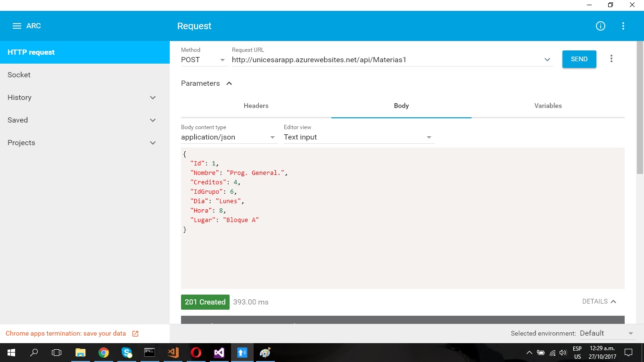Open the Editor view dropdown
This screenshot has width=644, height=362.
(358, 137)
